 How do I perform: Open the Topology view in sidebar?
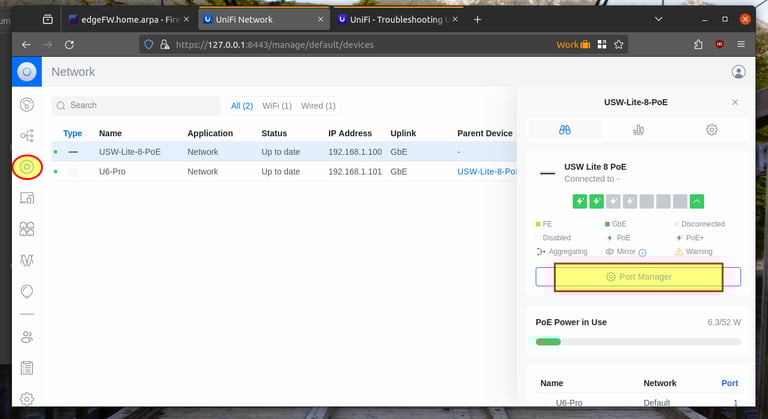pos(27,135)
